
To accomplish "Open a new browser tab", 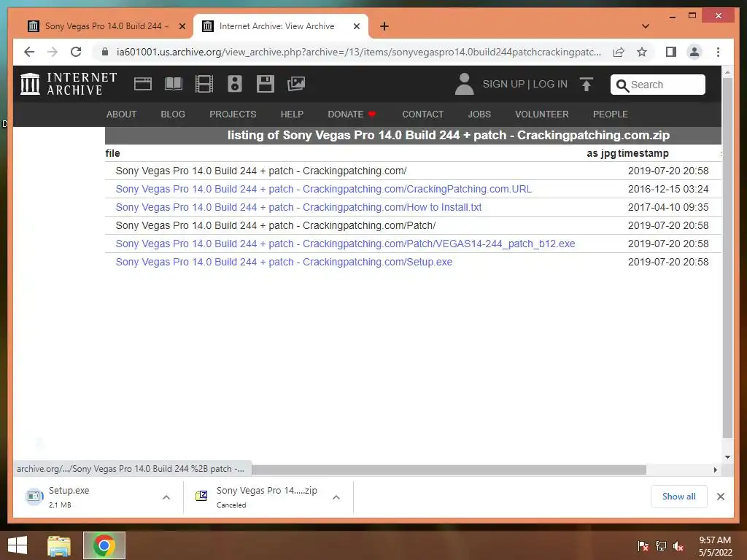I will click(x=384, y=26).
